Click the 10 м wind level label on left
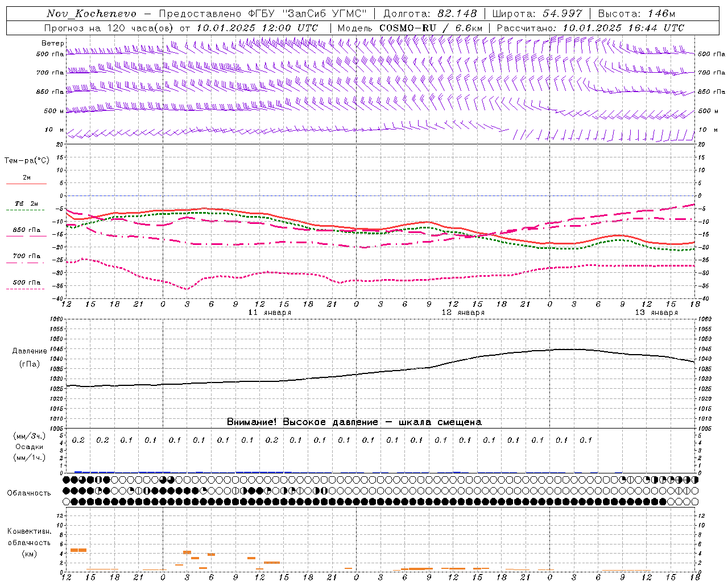 (x=55, y=130)
